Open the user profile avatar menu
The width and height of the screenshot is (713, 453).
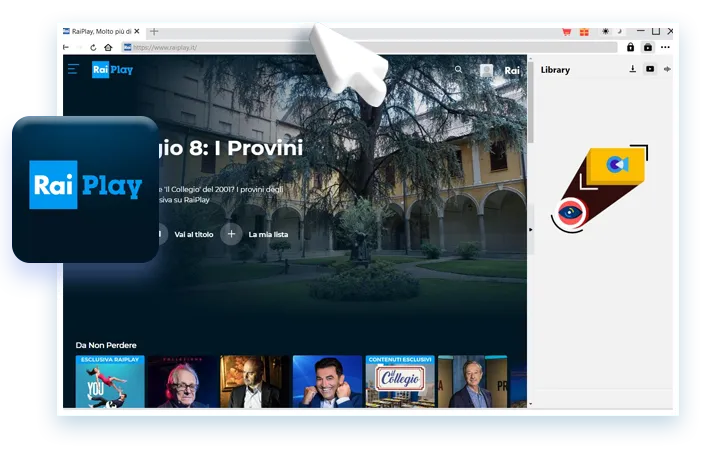(487, 70)
